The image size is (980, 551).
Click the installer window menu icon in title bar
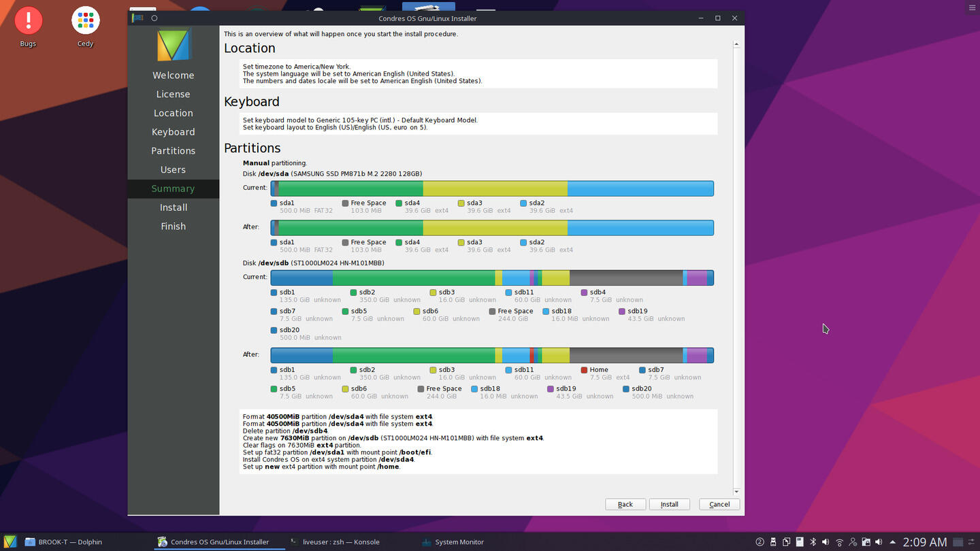(x=137, y=18)
